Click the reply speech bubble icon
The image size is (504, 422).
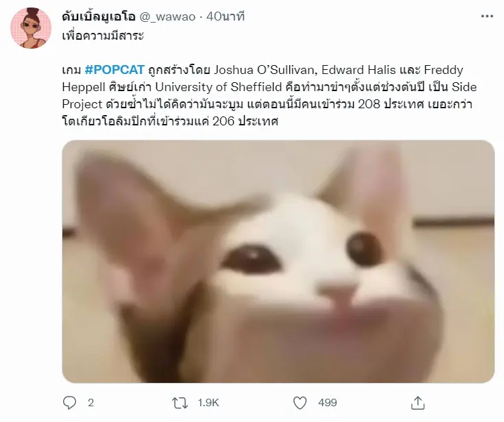[x=69, y=402]
